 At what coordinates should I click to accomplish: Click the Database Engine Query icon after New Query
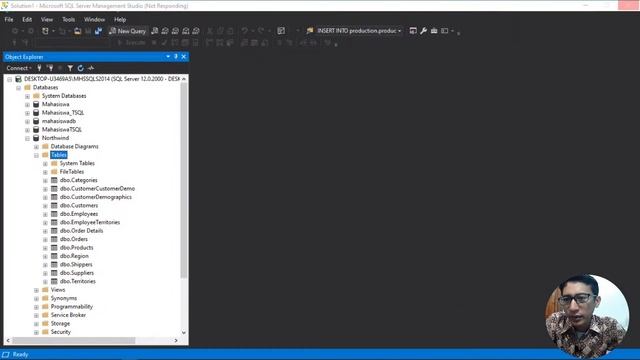tap(155, 31)
